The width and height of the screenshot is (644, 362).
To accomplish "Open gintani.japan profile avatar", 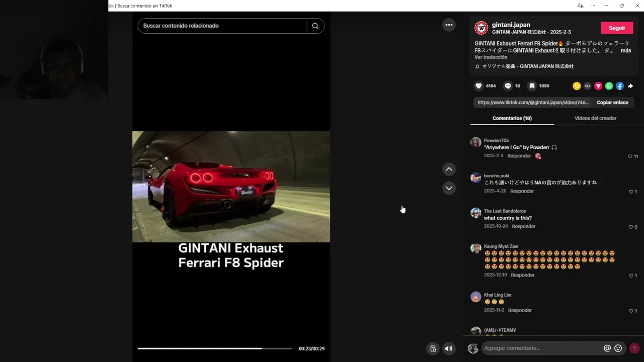I will pyautogui.click(x=481, y=28).
